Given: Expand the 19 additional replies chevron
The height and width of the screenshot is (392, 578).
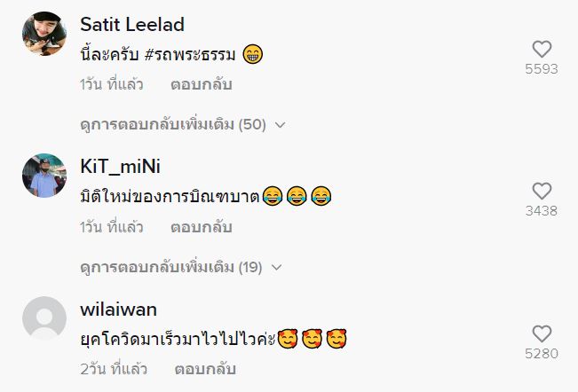Looking at the screenshot, I should pyautogui.click(x=276, y=268).
